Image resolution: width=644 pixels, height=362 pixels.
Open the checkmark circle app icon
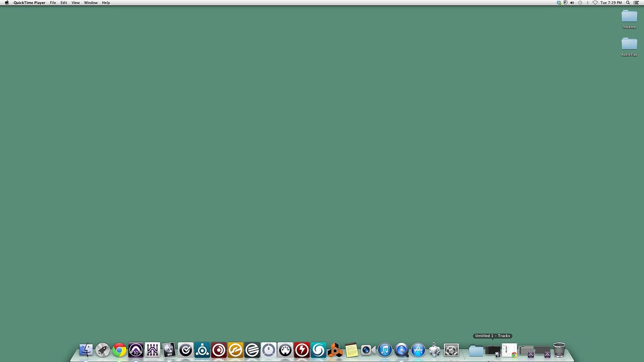tap(186, 349)
